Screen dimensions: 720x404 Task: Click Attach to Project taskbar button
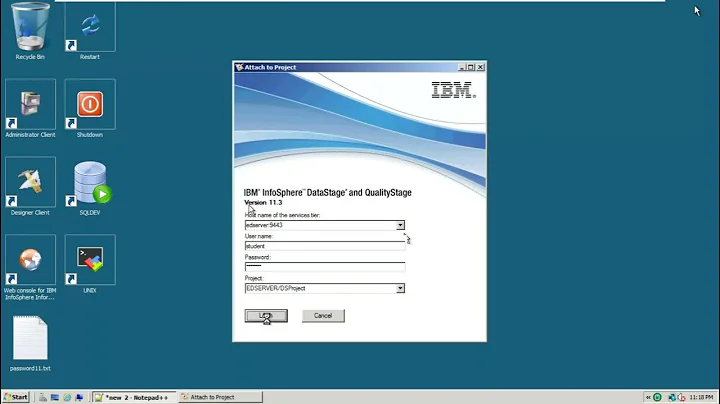pyautogui.click(x=220, y=397)
